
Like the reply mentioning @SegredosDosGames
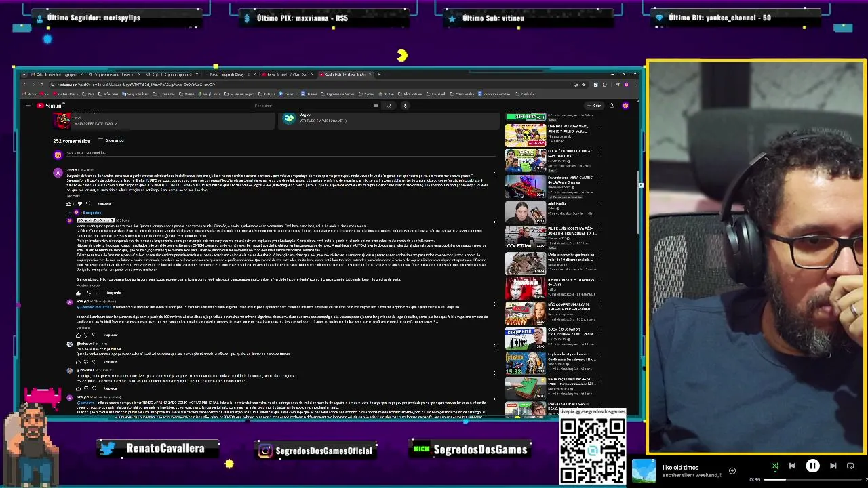click(x=79, y=335)
